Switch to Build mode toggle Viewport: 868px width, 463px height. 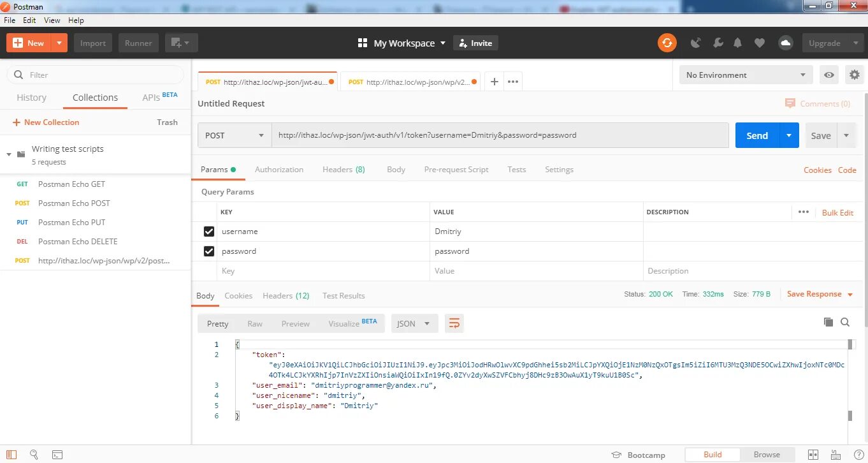click(712, 455)
